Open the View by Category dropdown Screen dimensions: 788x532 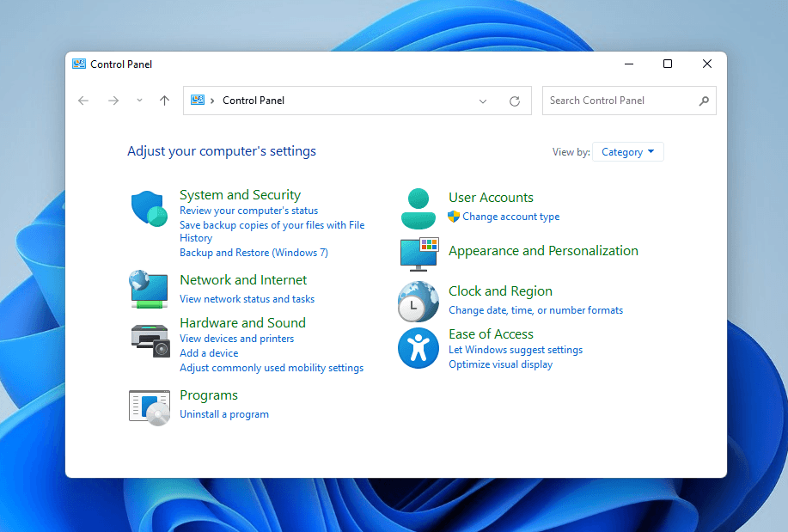click(x=628, y=152)
